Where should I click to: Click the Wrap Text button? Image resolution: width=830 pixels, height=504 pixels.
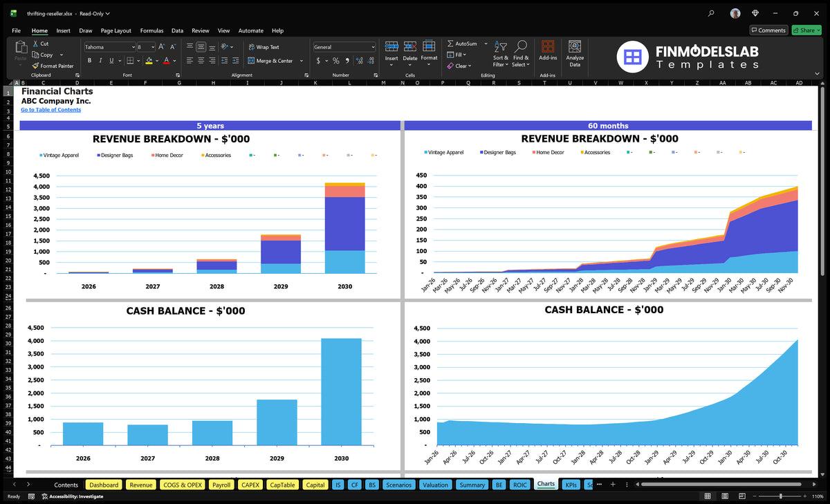(x=263, y=47)
